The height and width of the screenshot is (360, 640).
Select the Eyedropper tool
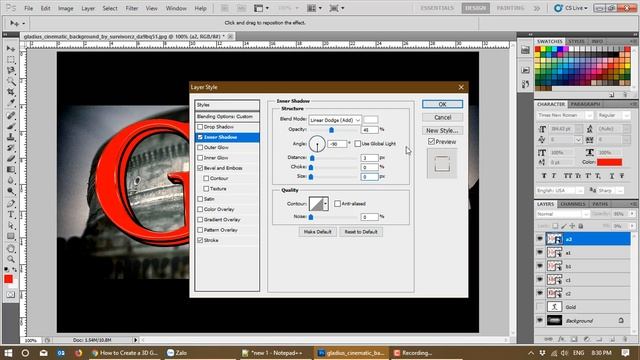pos(11,102)
